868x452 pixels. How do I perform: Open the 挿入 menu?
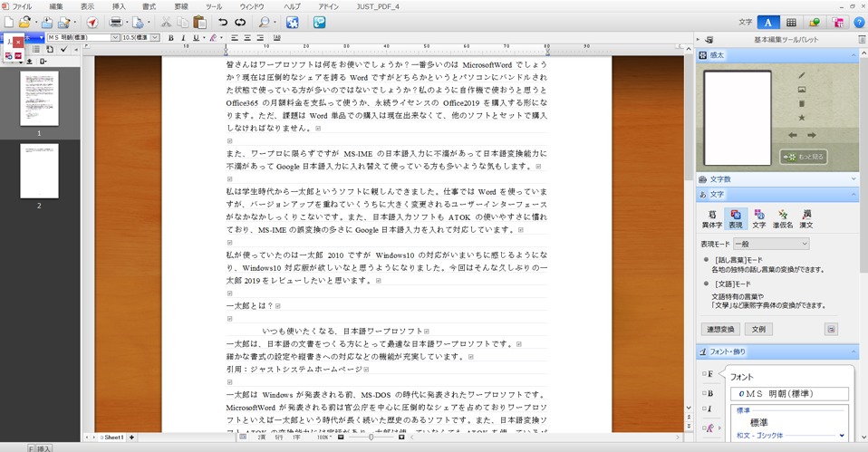(119, 6)
